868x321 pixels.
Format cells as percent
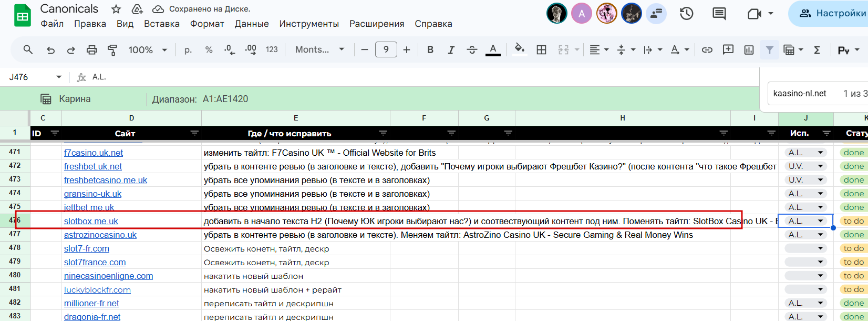pyautogui.click(x=209, y=49)
